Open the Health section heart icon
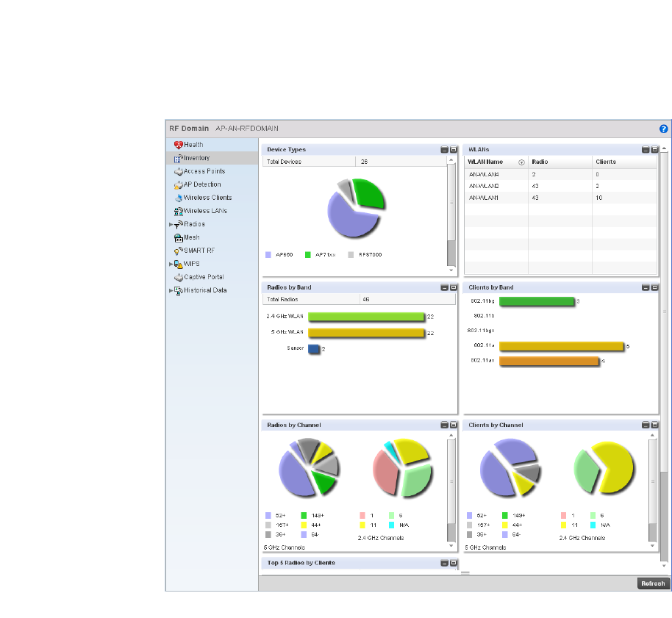The height and width of the screenshot is (618, 672). click(178, 145)
